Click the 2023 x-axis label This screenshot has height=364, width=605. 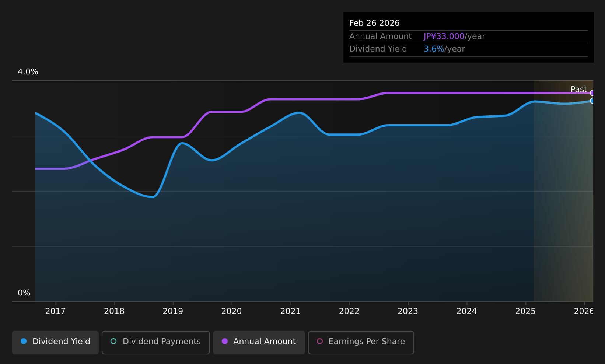pyautogui.click(x=408, y=311)
